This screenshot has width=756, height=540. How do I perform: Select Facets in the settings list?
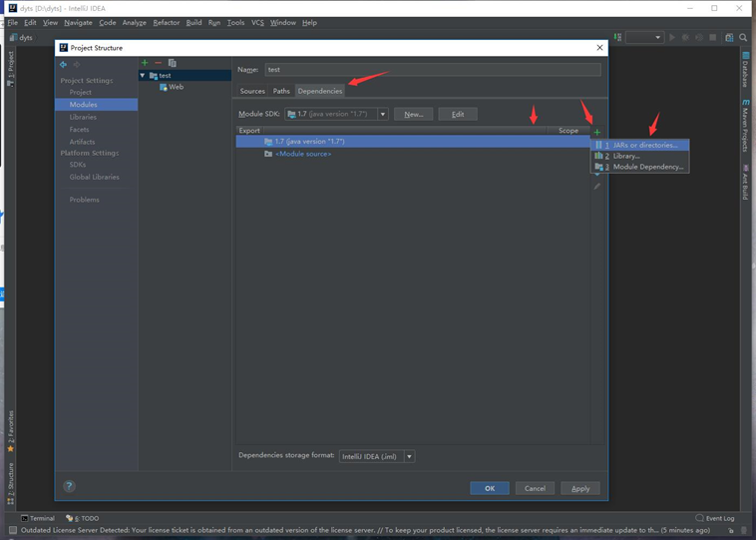tap(79, 130)
